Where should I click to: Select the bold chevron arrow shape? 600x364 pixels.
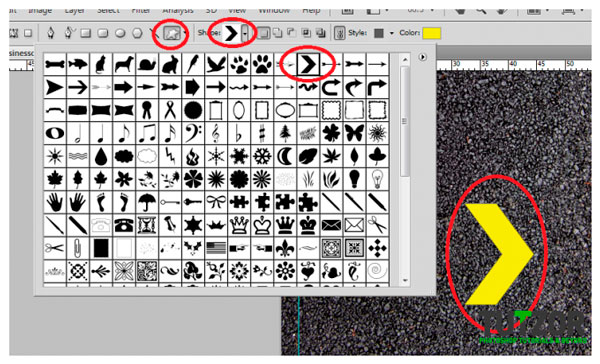[308, 64]
